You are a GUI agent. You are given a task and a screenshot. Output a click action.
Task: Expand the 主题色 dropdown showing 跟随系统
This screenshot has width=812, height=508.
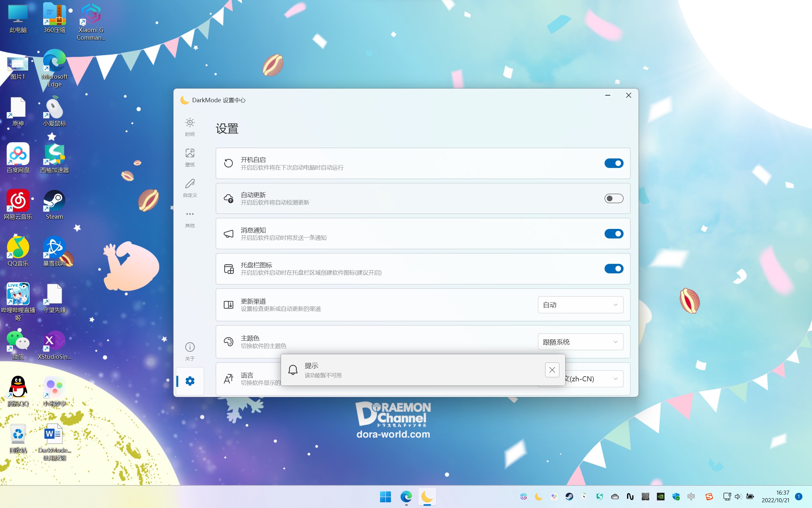click(x=580, y=342)
